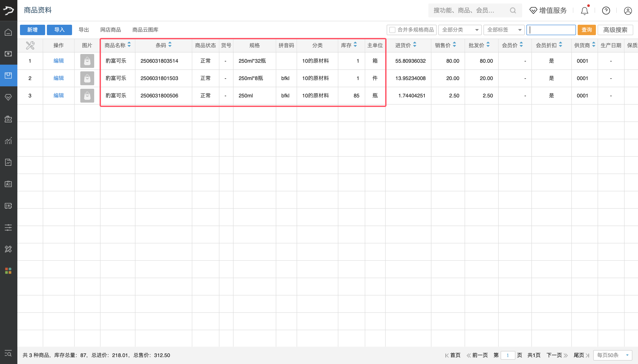Open the 每页50条 page size dropdown
The image size is (638, 364).
click(612, 355)
